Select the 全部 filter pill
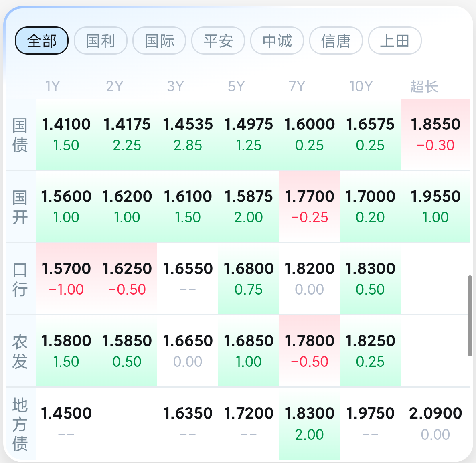Viewport: 476px width, 463px height. click(41, 40)
